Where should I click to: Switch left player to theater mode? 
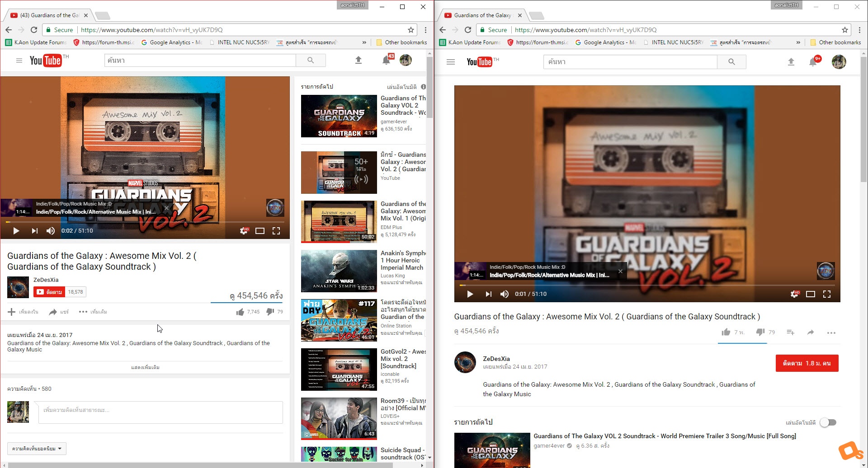[260, 231]
